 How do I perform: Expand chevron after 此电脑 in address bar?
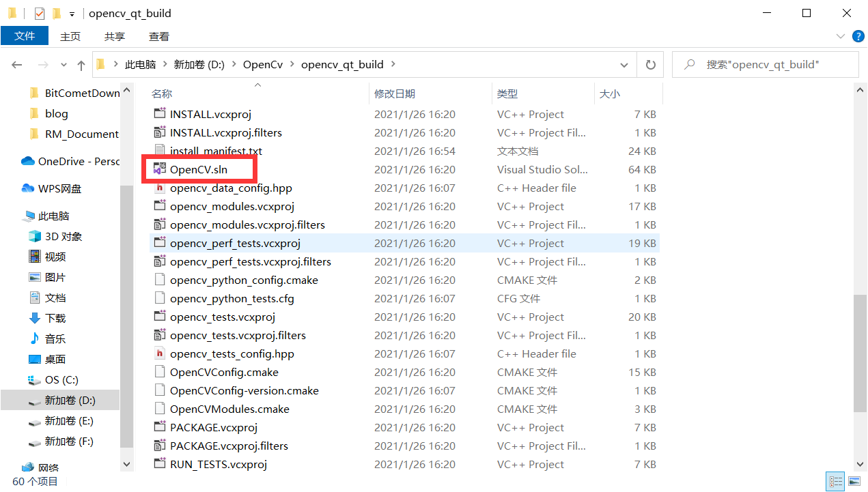(x=165, y=65)
